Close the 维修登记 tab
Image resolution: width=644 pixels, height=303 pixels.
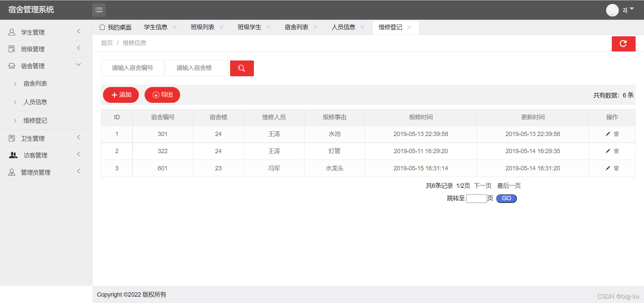click(x=410, y=27)
